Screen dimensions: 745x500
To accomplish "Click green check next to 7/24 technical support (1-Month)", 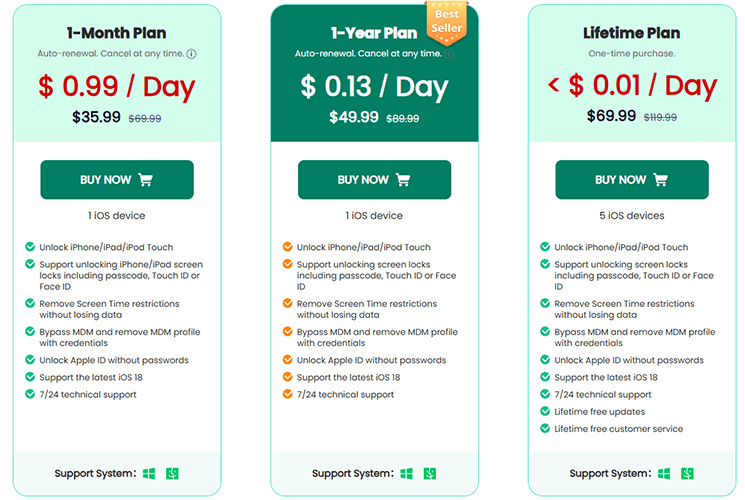I will [30, 394].
